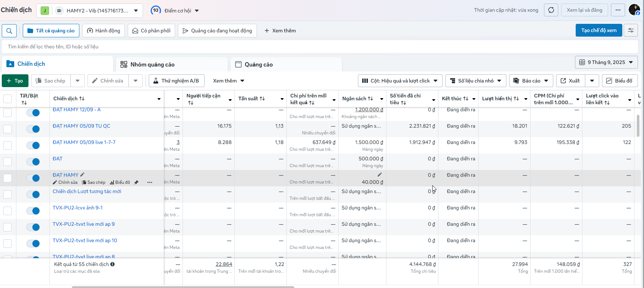Click the green Tạo button

15,81
